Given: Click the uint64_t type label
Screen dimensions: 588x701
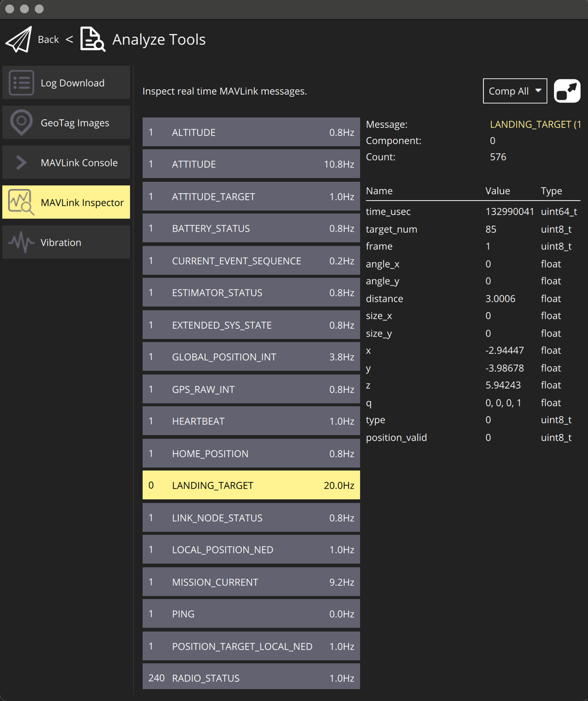Looking at the screenshot, I should (559, 212).
